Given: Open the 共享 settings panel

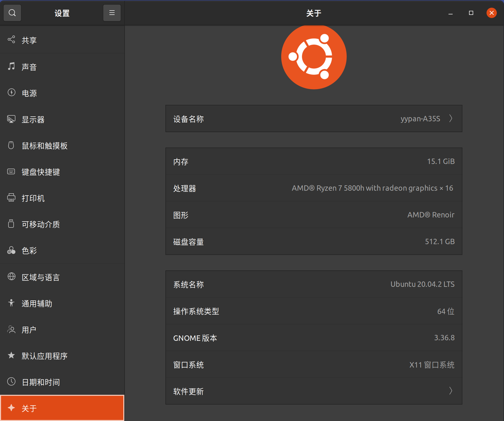Looking at the screenshot, I should (x=62, y=40).
